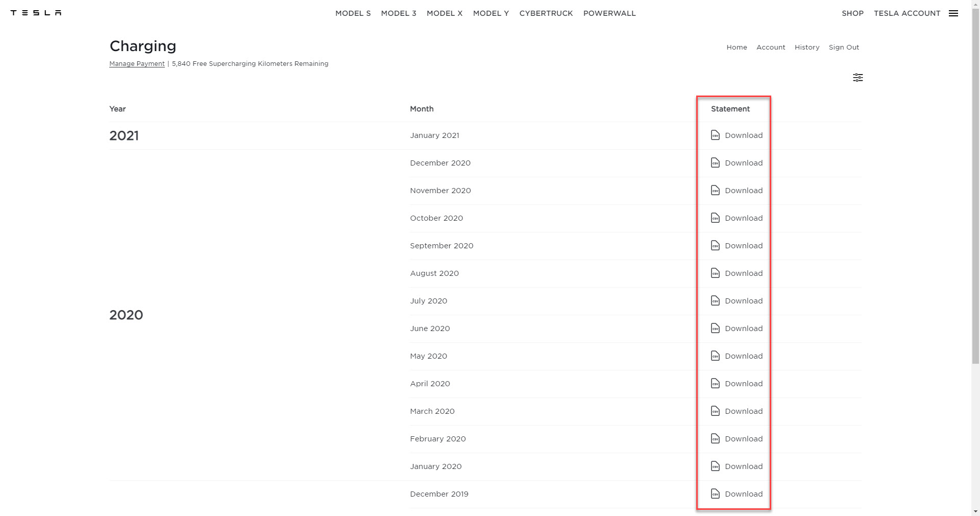Click CSV icon for January 2021

coord(716,135)
